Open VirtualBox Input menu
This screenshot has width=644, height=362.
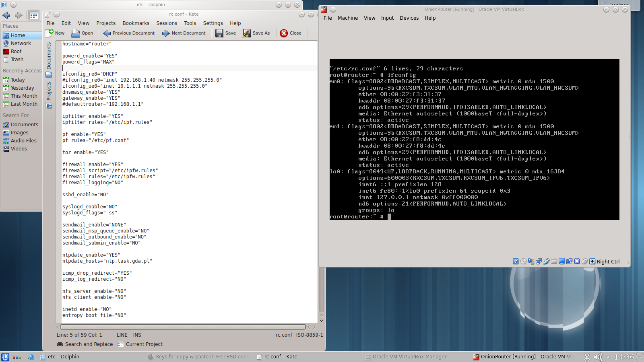click(388, 18)
